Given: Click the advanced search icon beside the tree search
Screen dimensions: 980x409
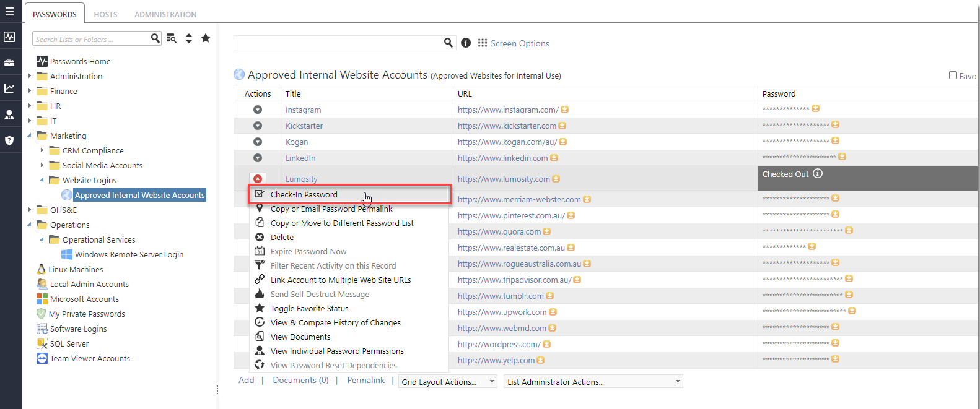Looking at the screenshot, I should tap(172, 38).
